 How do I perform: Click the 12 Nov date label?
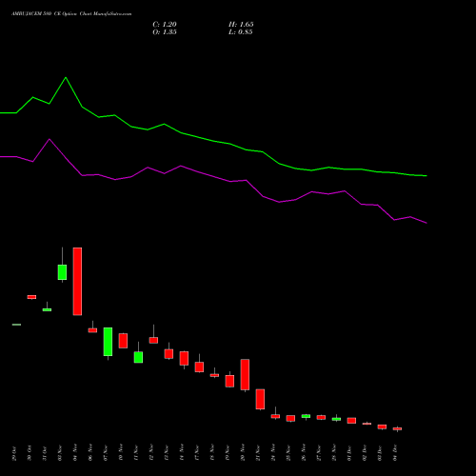click(151, 453)
